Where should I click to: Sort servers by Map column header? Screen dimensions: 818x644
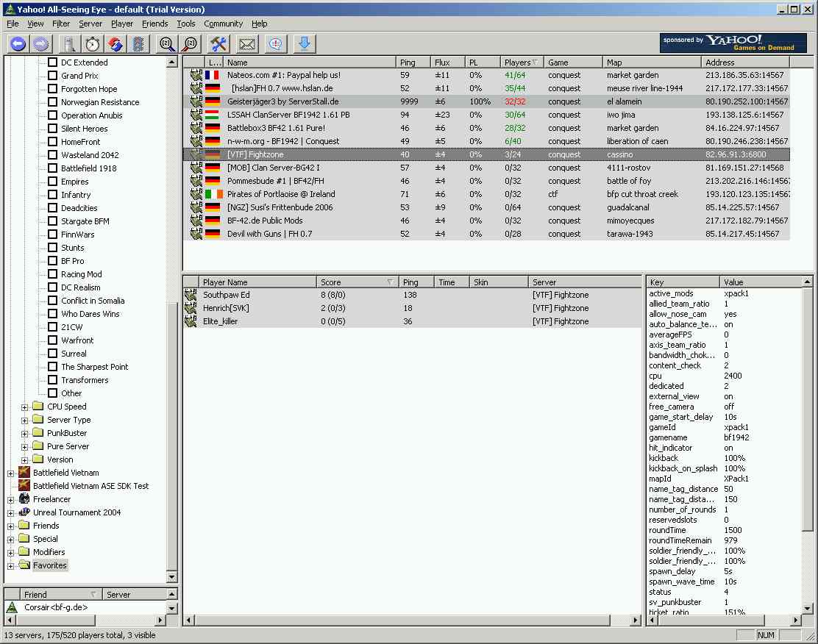coord(652,62)
